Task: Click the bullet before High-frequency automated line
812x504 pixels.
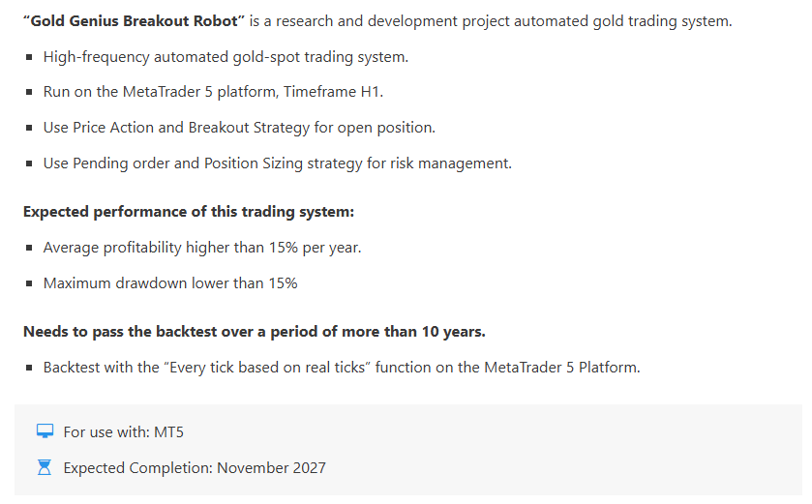Action: click(29, 57)
